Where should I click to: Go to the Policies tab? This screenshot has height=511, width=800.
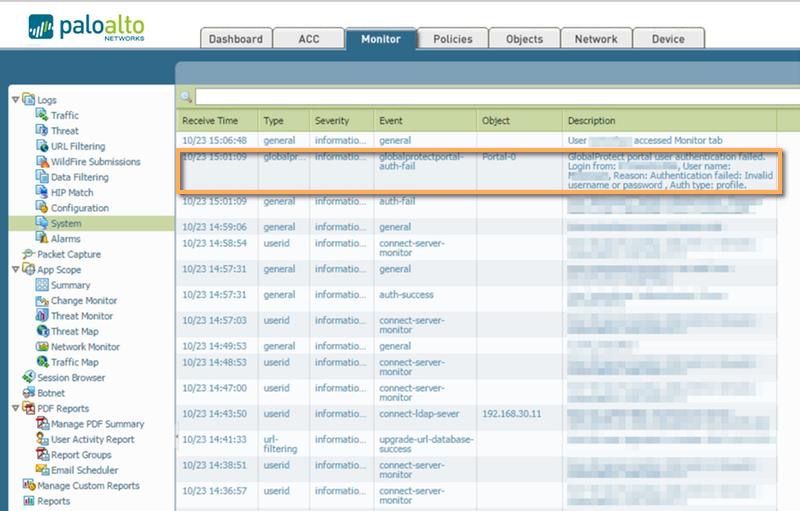pyautogui.click(x=453, y=39)
